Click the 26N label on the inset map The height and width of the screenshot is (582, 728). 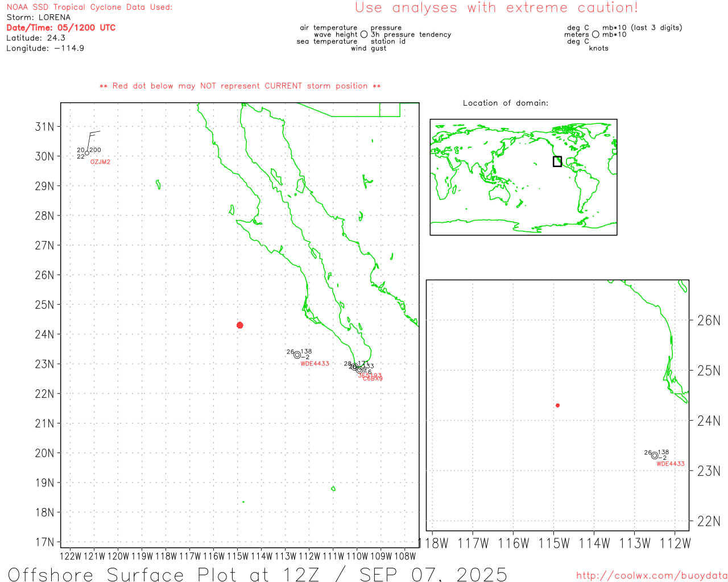tap(709, 321)
